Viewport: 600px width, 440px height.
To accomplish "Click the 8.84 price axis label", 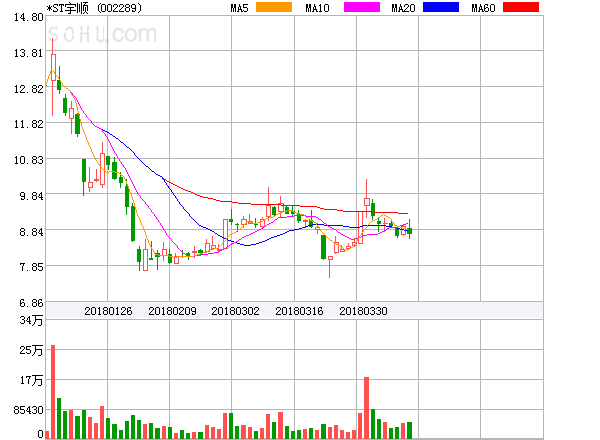I will [x=31, y=232].
